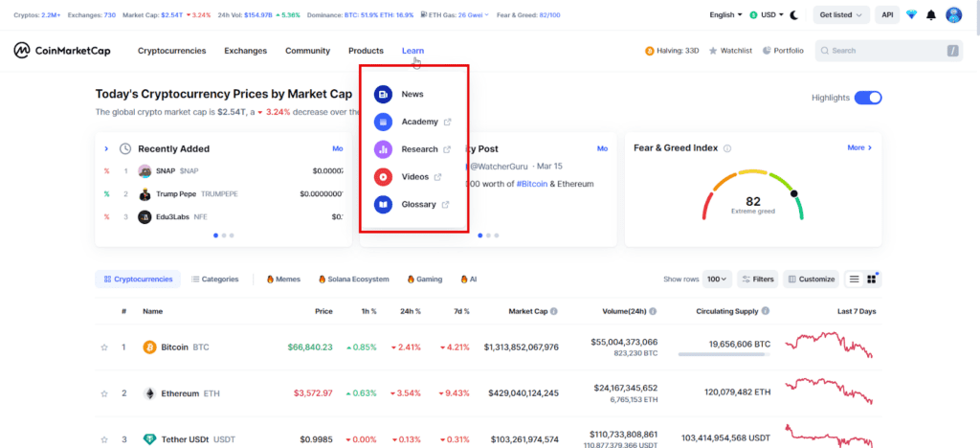
Task: Click Bitcoin Last 7 Days sparkline chart
Action: tap(829, 346)
